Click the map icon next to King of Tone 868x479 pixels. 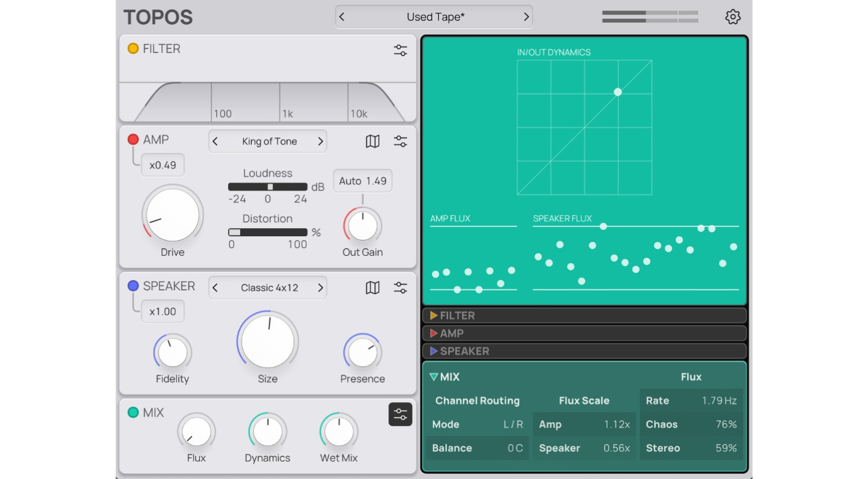coord(372,141)
